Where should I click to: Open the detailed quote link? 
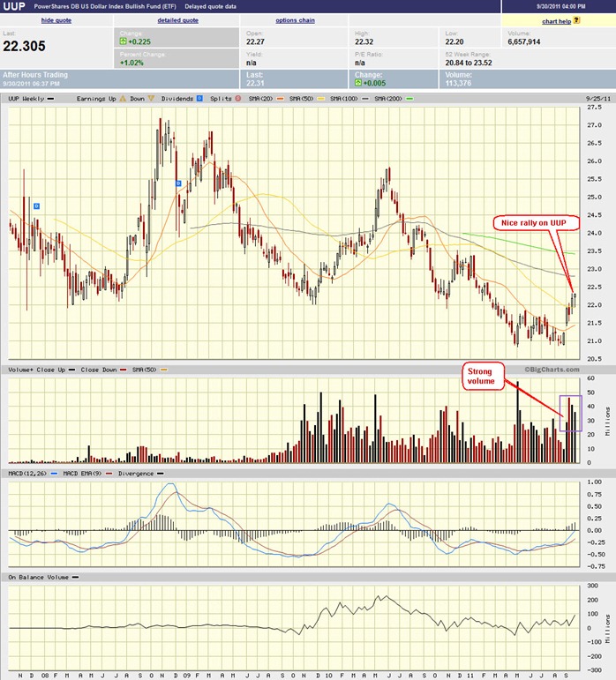click(x=178, y=20)
